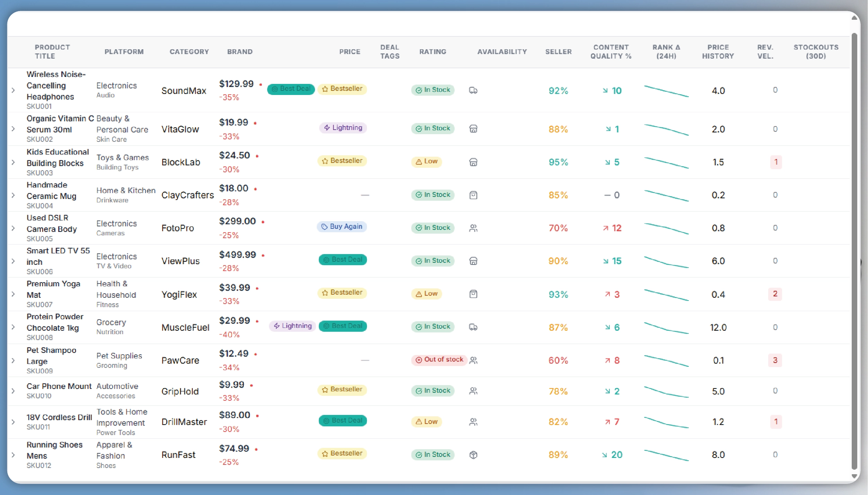Click the Lightning tag on VitaGlow serum row
The width and height of the screenshot is (868, 495).
coord(343,128)
